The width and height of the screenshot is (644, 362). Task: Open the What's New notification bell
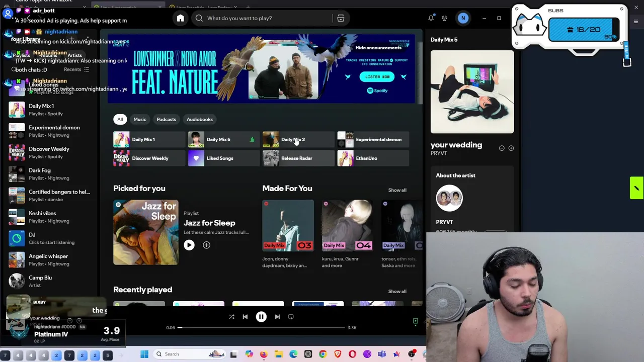[x=431, y=18]
